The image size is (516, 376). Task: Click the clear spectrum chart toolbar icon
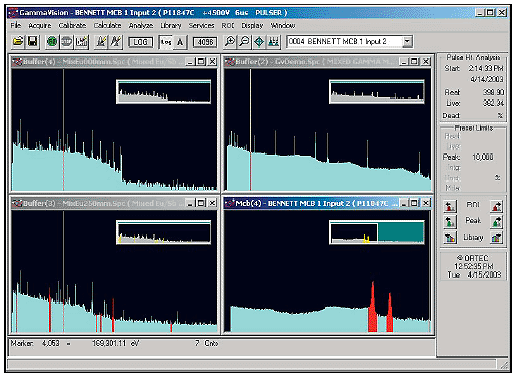point(81,42)
